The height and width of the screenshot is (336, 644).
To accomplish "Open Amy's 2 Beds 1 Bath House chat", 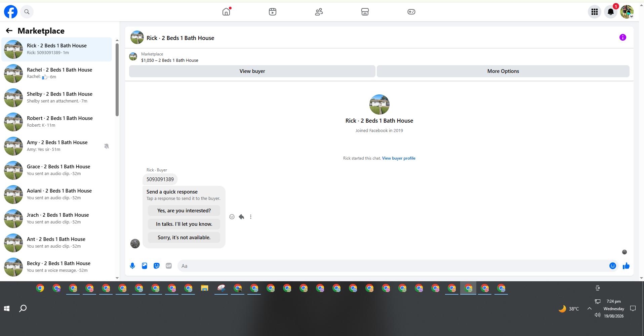I will point(57,146).
